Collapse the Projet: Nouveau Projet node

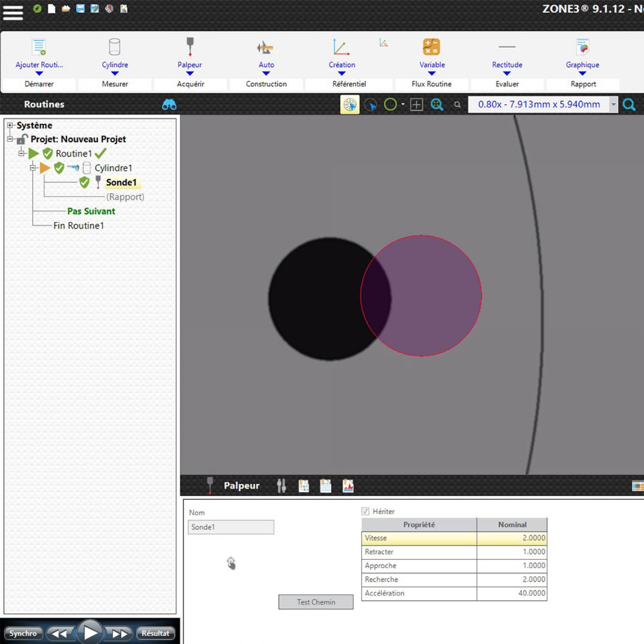coord(10,139)
